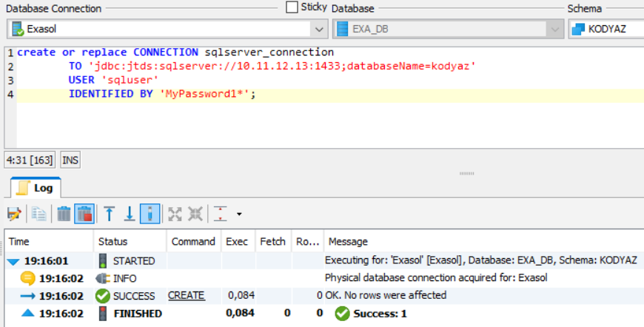Viewport: 644px width, 327px height.
Task: Click line number 2 in editor gutter
Action: pyautogui.click(x=10, y=67)
